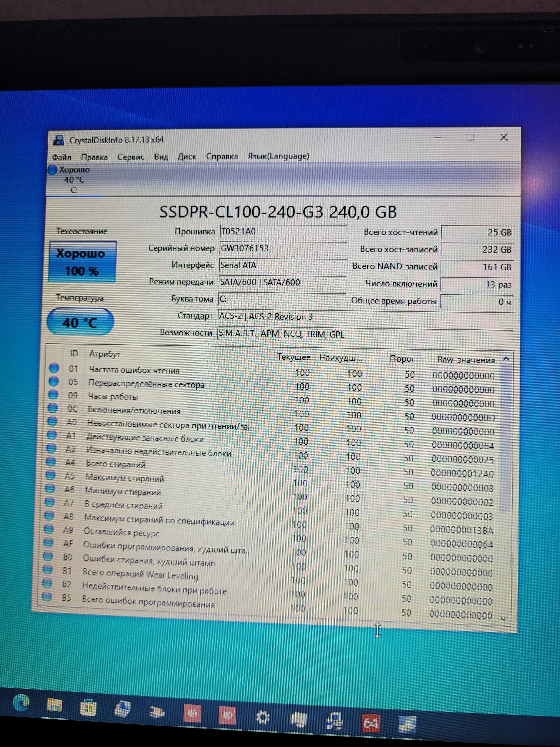
Task: Click the Serial ATA interface field
Action: coord(283,265)
